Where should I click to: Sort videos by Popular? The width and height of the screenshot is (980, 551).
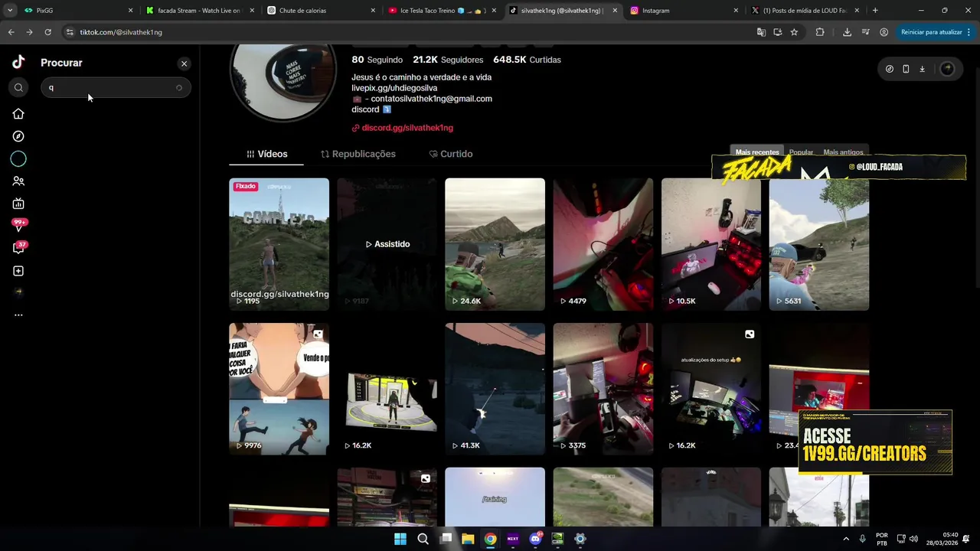(801, 152)
